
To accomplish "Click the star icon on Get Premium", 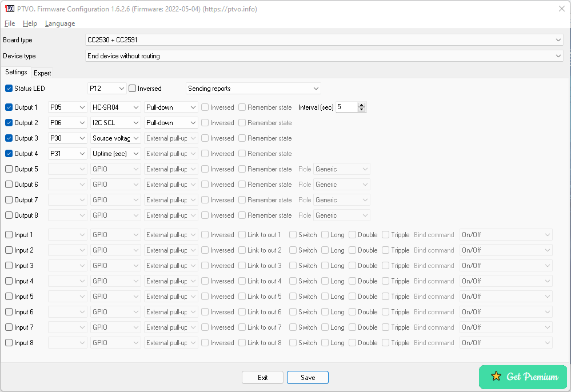I will coord(496,377).
